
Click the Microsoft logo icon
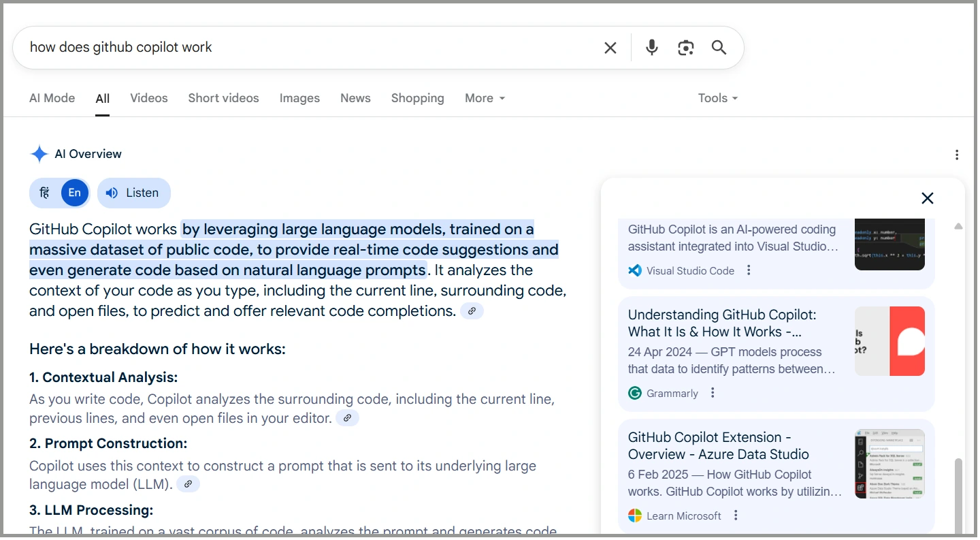tap(635, 515)
